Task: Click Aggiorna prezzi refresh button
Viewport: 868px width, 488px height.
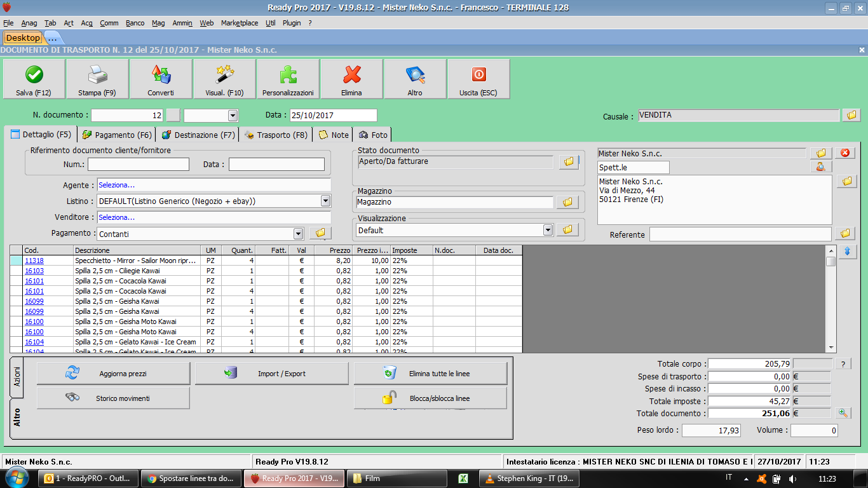Action: [x=113, y=374]
